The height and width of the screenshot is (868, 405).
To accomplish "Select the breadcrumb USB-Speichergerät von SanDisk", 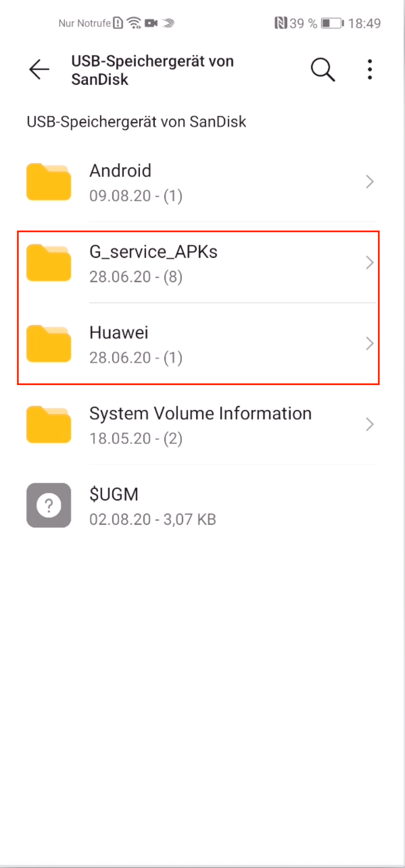I will click(x=137, y=122).
